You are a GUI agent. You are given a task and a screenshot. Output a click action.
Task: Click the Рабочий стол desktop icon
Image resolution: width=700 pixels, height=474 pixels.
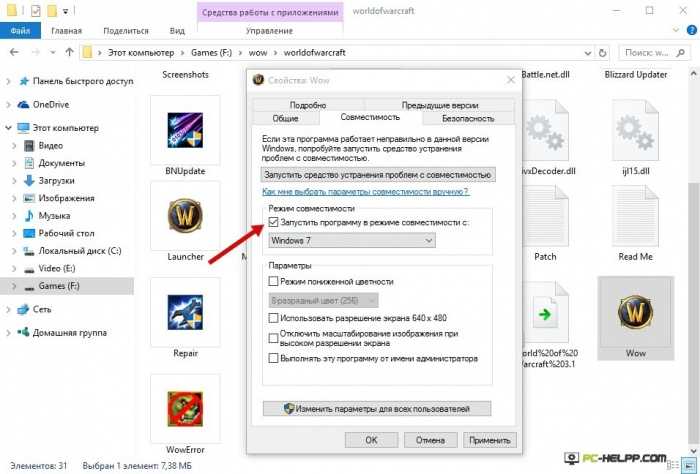[x=29, y=233]
